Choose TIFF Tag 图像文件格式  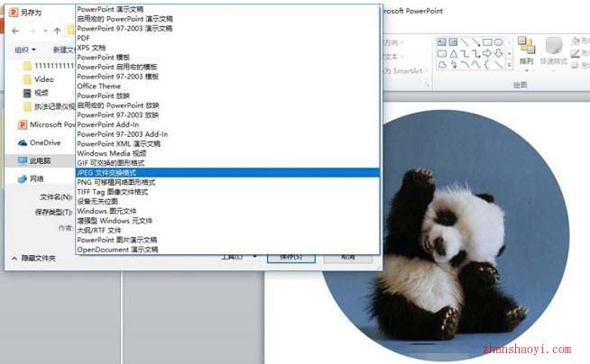[x=227, y=192]
